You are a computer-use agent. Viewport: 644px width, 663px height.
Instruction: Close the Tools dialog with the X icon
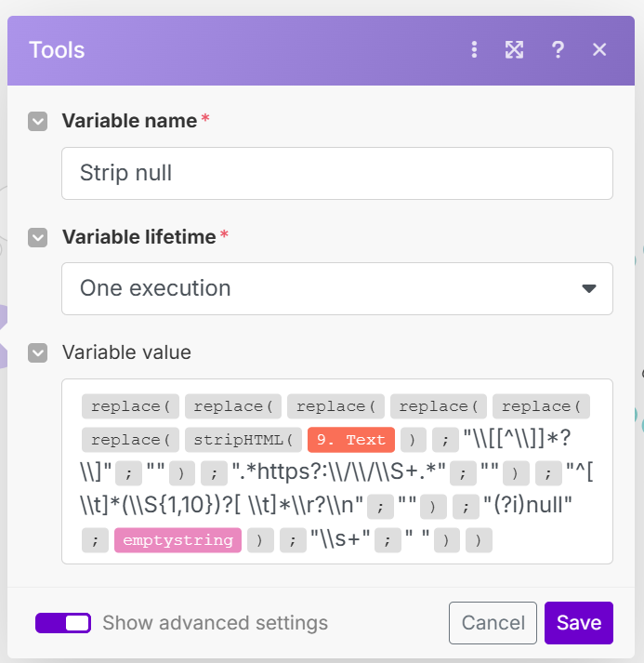599,50
